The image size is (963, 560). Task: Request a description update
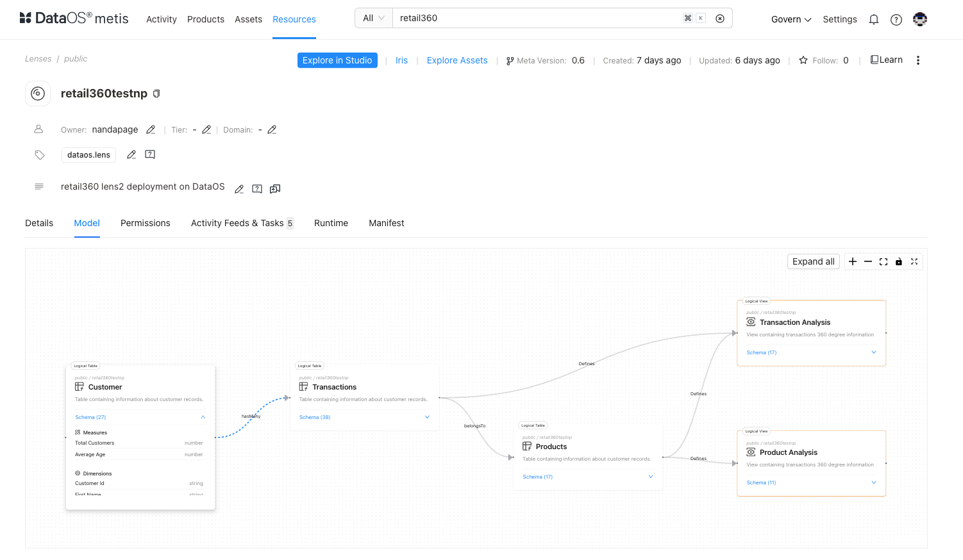(x=257, y=189)
